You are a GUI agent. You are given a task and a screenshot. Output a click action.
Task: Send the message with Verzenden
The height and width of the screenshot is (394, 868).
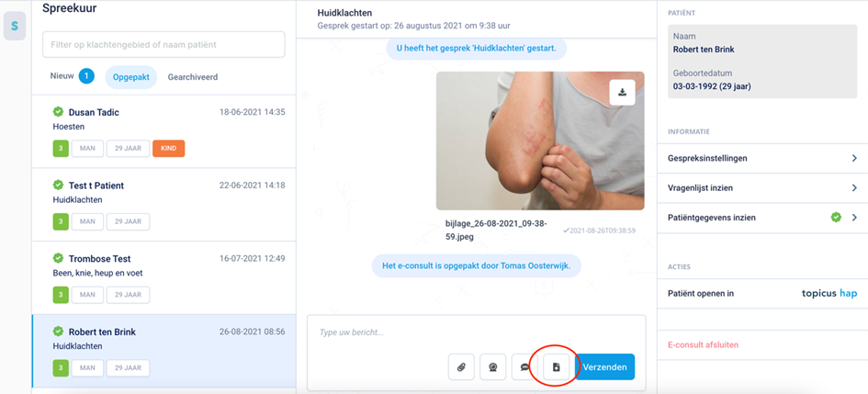pyautogui.click(x=605, y=366)
